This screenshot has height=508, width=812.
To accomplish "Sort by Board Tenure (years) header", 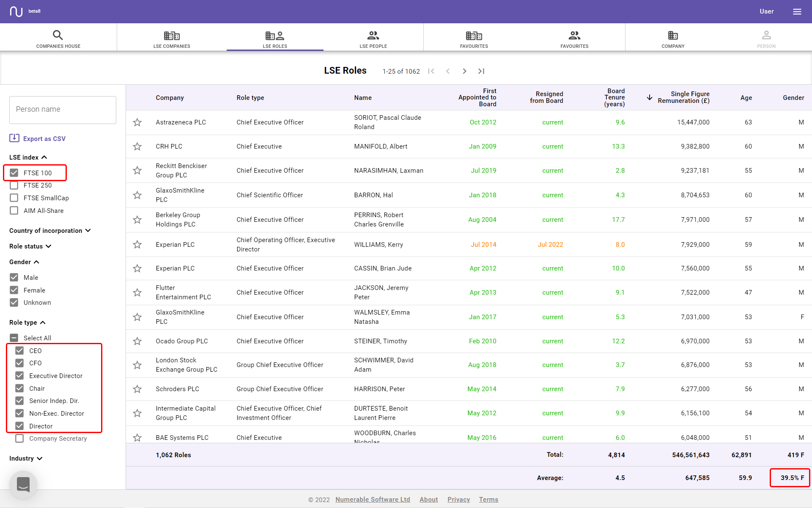I will tap(614, 97).
